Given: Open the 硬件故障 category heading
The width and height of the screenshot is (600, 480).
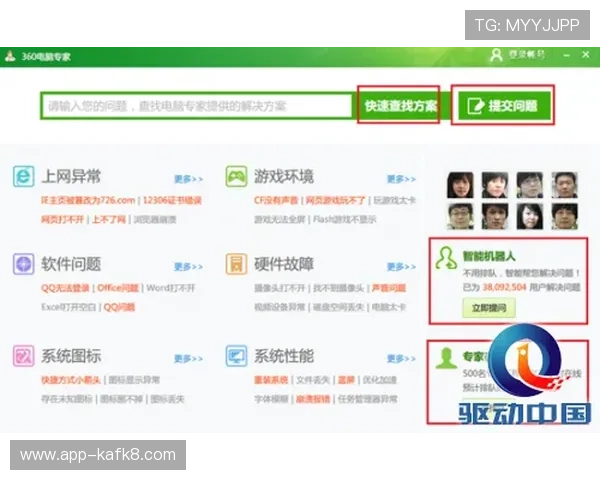Looking at the screenshot, I should click(x=284, y=264).
